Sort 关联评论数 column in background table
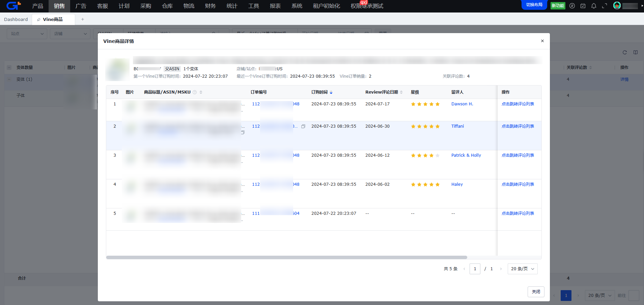This screenshot has height=305, width=644. pos(591,68)
